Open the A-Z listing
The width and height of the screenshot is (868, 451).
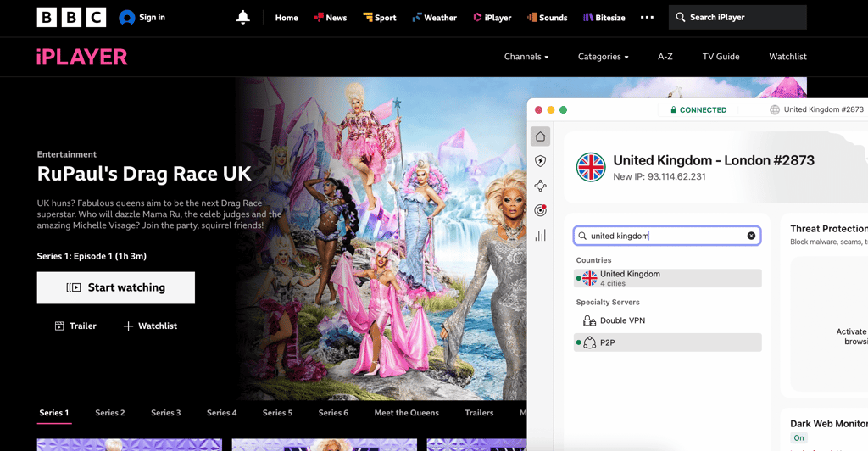click(665, 57)
